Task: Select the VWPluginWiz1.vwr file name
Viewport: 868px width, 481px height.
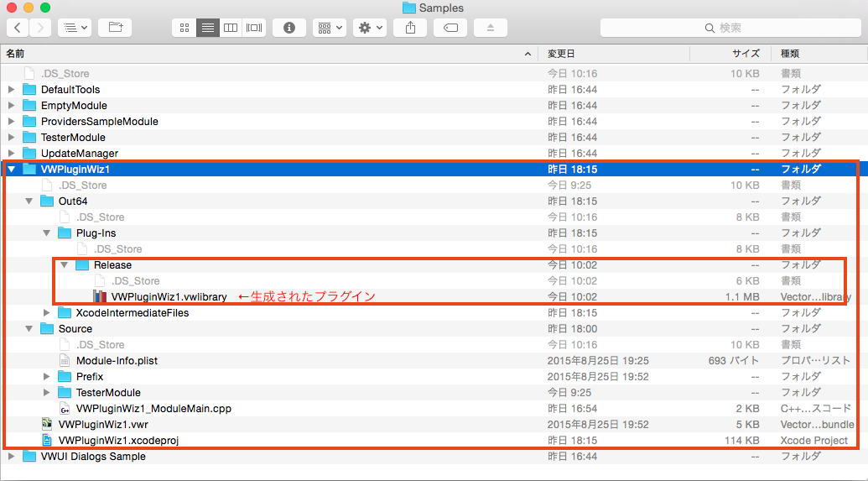Action: coord(103,425)
